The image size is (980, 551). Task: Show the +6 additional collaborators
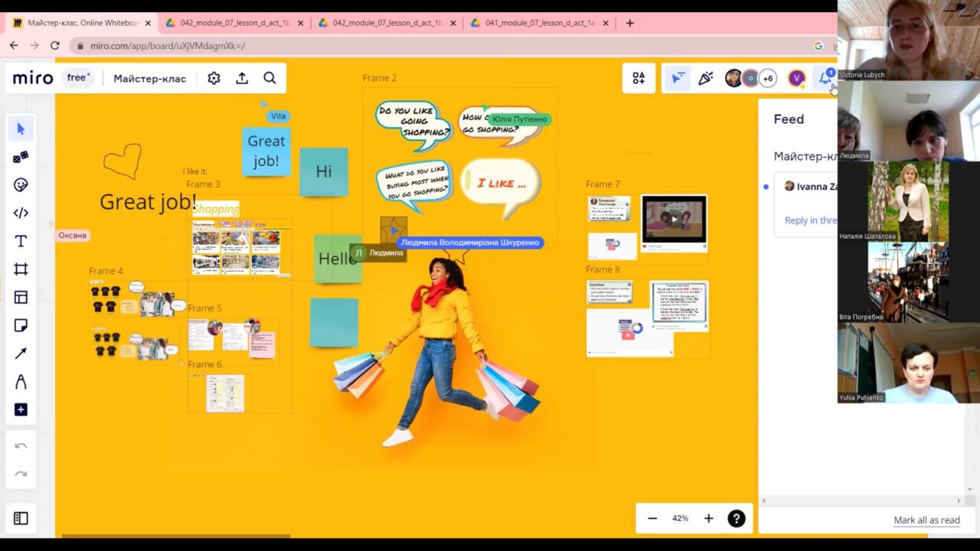(768, 78)
